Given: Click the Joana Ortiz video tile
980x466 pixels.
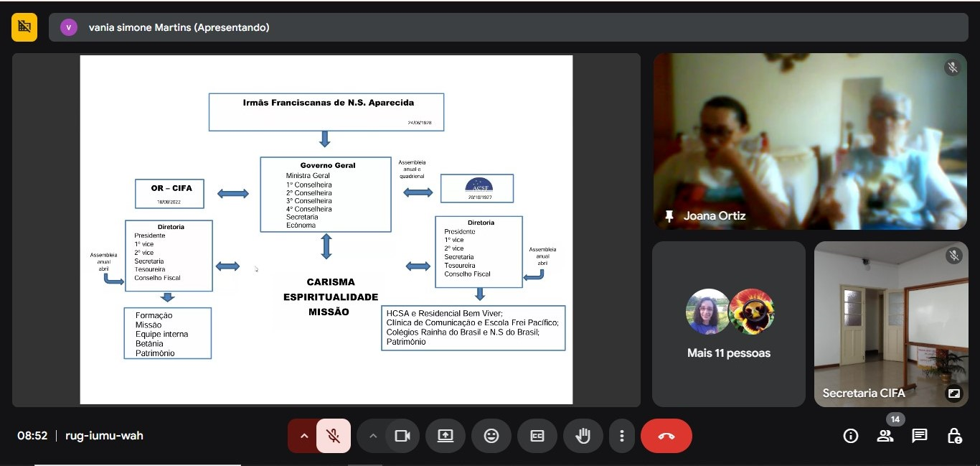Looking at the screenshot, I should click(810, 141).
